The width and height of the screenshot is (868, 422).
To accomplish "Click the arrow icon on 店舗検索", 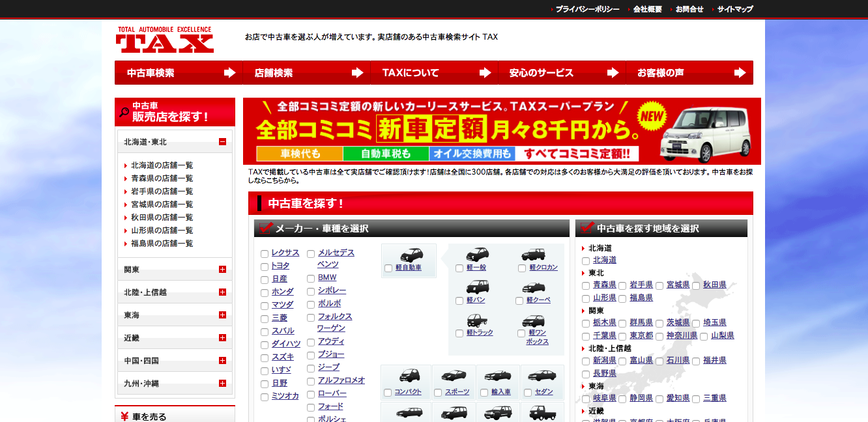I will coord(357,73).
